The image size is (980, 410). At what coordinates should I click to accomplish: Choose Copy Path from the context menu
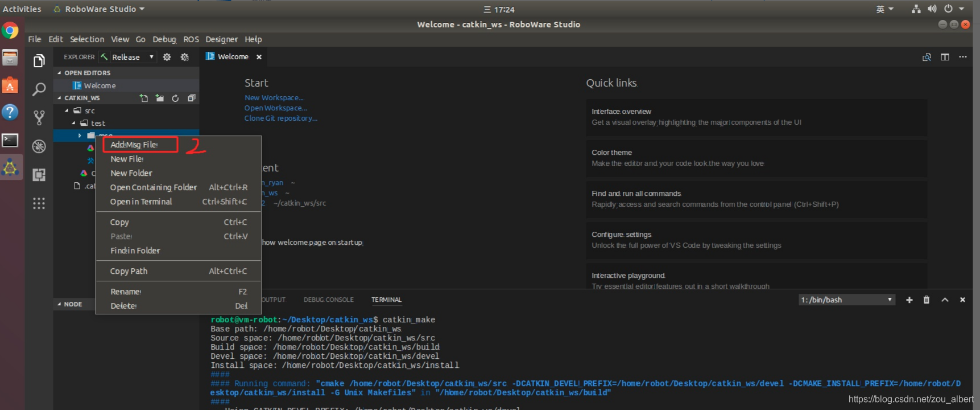pyautogui.click(x=178, y=271)
